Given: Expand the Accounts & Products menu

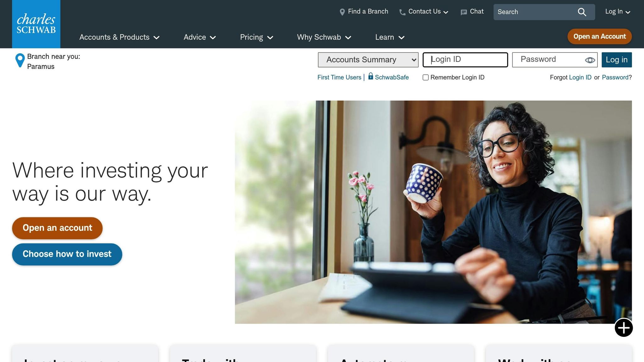Looking at the screenshot, I should tap(119, 37).
